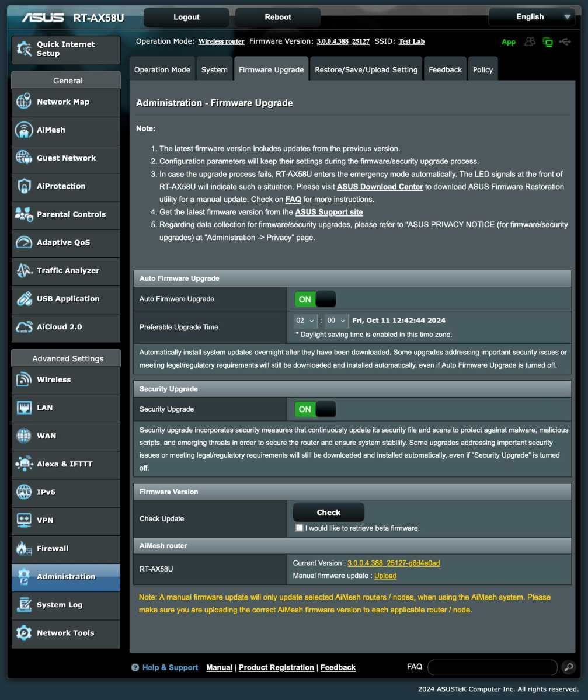The height and width of the screenshot is (700, 588).
Task: Click the header firmware version 3.0.0.4.388_25127 link
Action: click(343, 41)
